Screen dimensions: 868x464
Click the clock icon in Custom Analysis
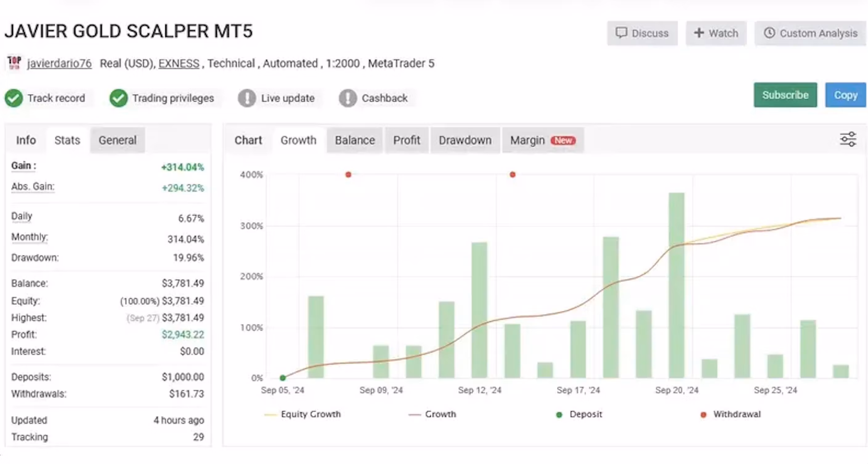tap(769, 33)
